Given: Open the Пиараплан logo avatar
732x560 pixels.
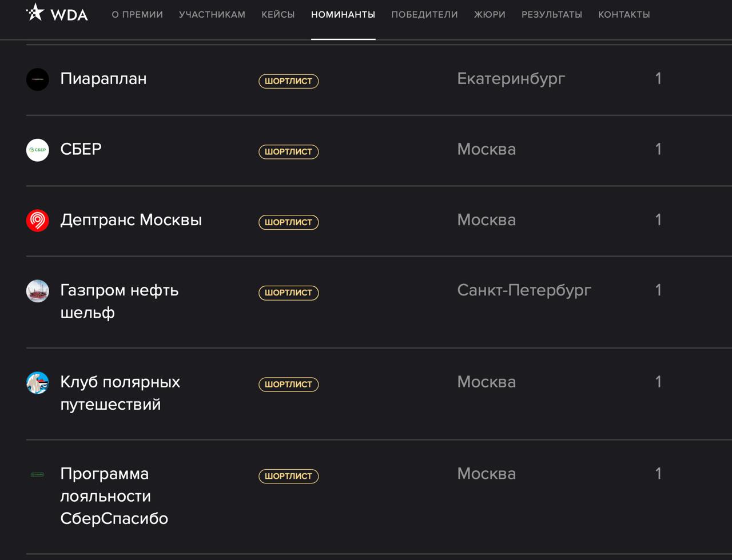Looking at the screenshot, I should (38, 79).
